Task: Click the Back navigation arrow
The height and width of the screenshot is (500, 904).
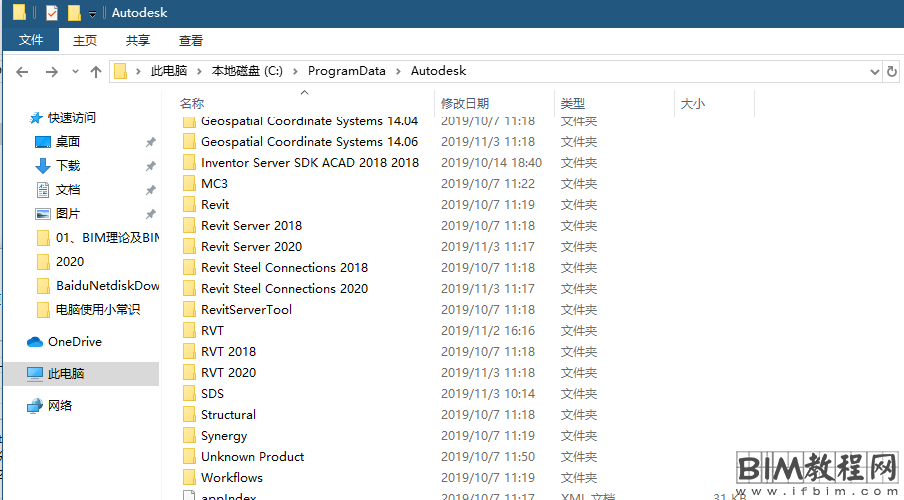Action: pos(22,72)
